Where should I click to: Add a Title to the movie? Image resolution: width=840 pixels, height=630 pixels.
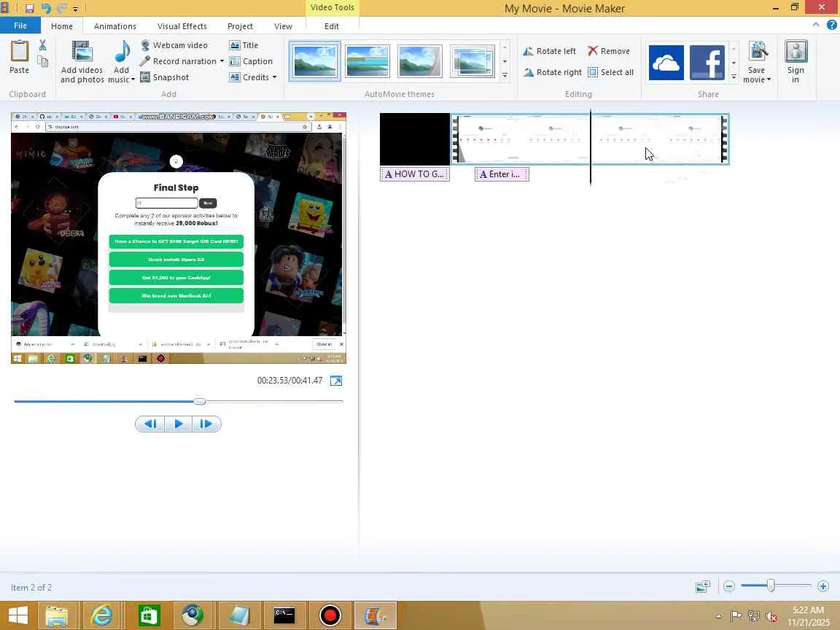pyautogui.click(x=244, y=45)
